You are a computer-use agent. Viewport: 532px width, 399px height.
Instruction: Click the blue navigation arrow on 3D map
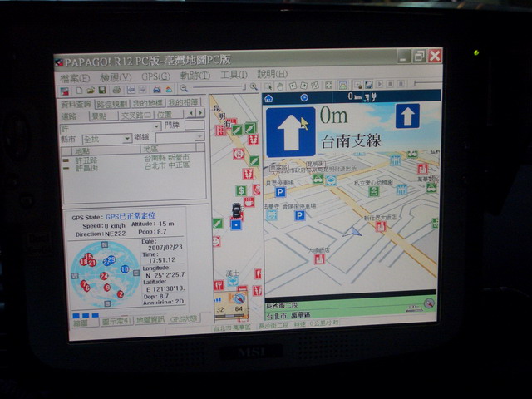352,233
